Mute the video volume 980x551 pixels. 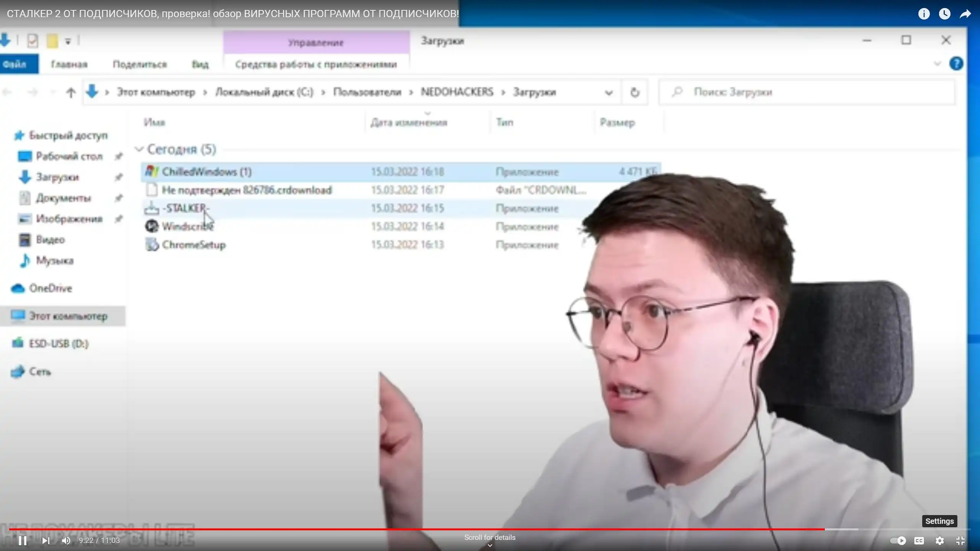(x=66, y=540)
